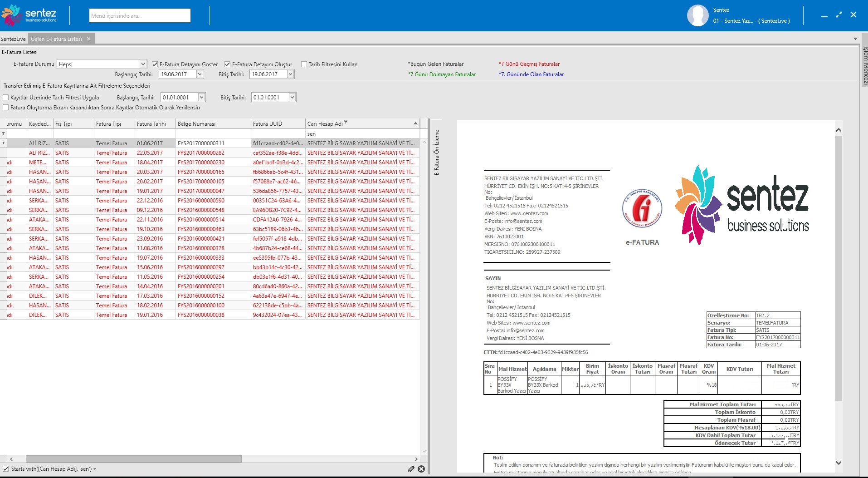This screenshot has height=478, width=868.
Task: Click Bugün Gelen Faturalar legend
Action: click(436, 64)
